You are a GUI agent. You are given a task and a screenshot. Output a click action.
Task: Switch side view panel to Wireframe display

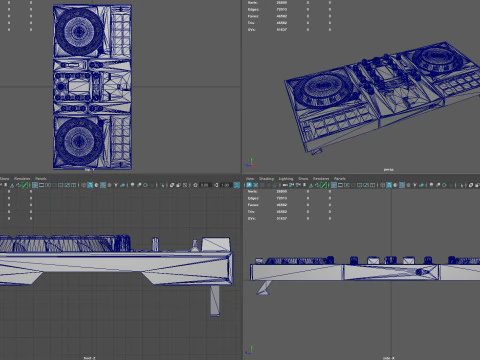[x=383, y=185]
